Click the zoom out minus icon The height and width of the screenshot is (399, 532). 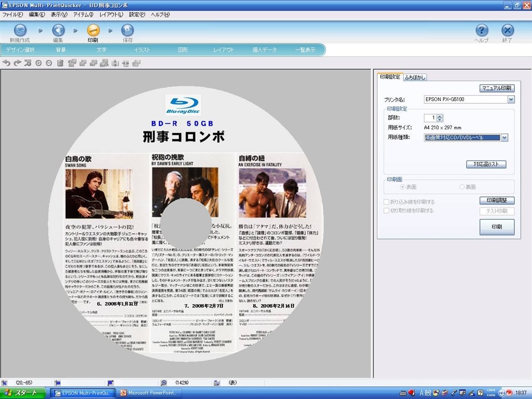[49, 63]
